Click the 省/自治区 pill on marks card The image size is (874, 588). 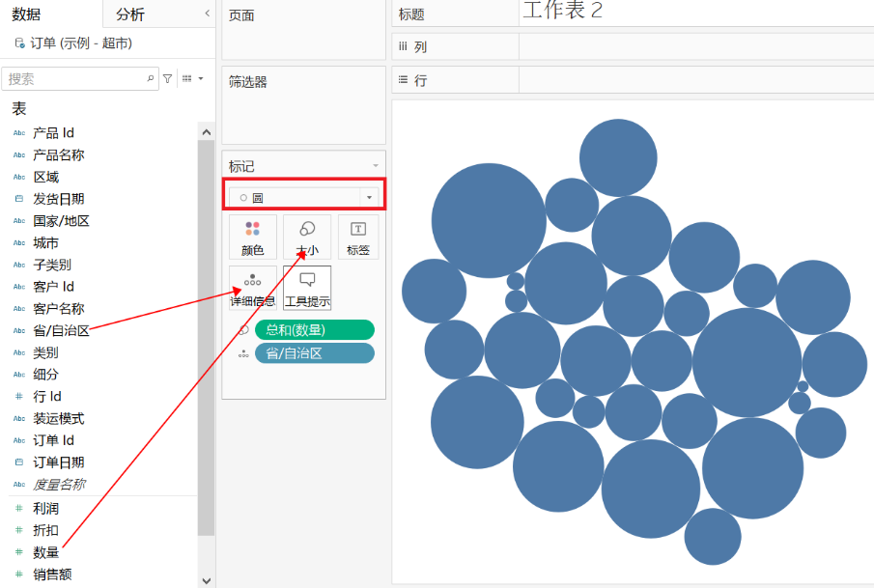[x=315, y=353]
